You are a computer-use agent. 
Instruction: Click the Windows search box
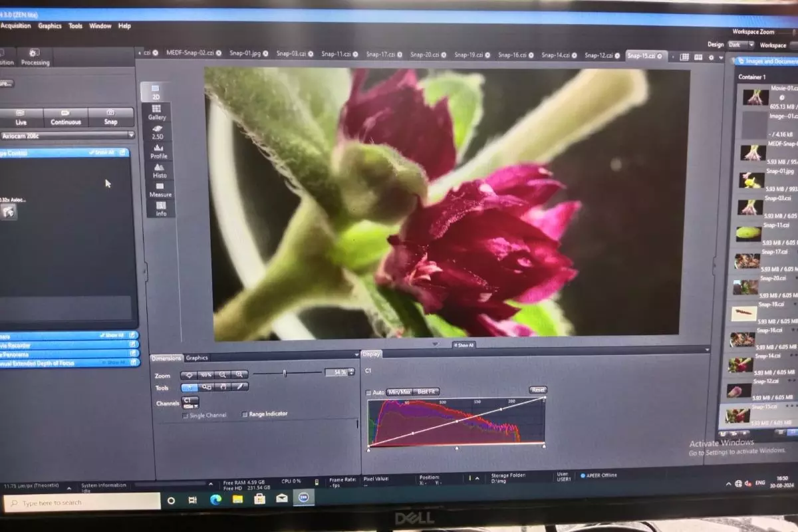(x=82, y=503)
